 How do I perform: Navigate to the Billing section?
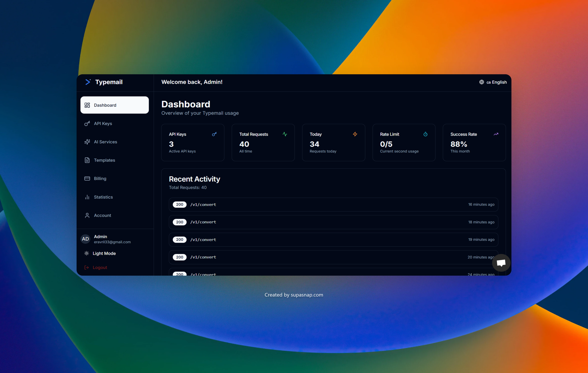(x=100, y=178)
